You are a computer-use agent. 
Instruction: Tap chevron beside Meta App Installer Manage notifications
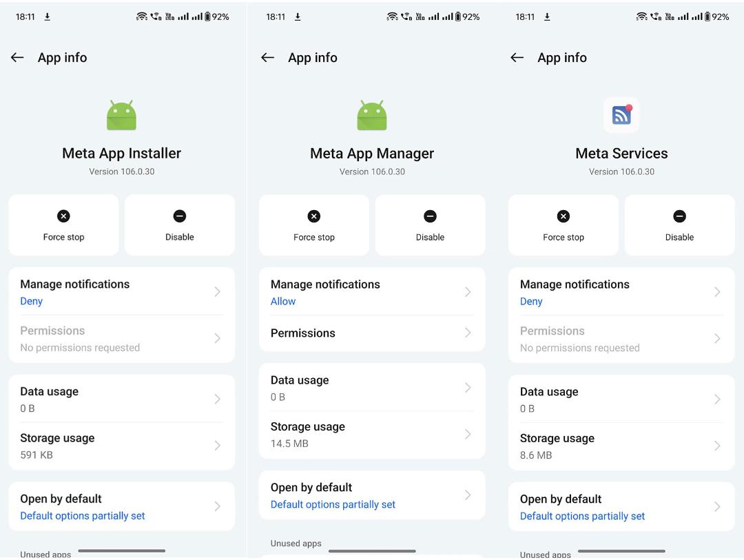click(x=217, y=291)
